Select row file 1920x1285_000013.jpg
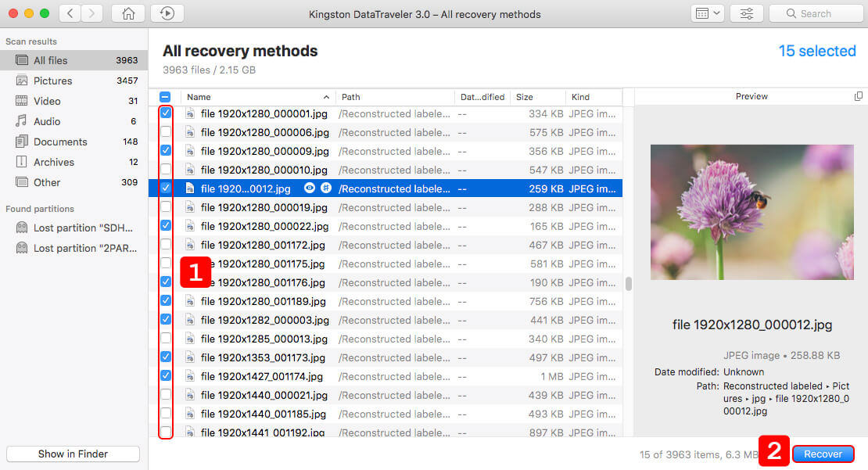 386,339
